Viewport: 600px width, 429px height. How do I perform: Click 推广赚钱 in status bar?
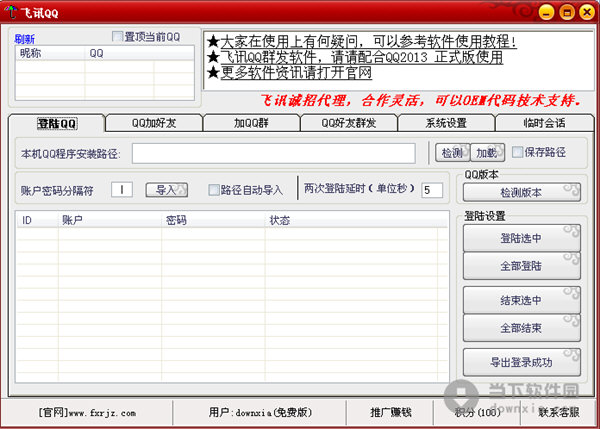pos(390,413)
